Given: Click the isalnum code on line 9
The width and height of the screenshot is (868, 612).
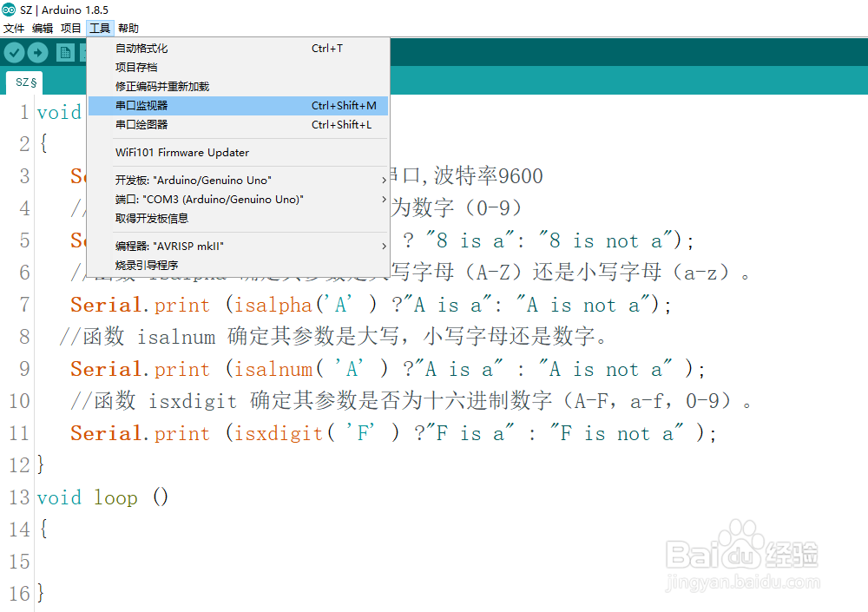Looking at the screenshot, I should click(387, 369).
